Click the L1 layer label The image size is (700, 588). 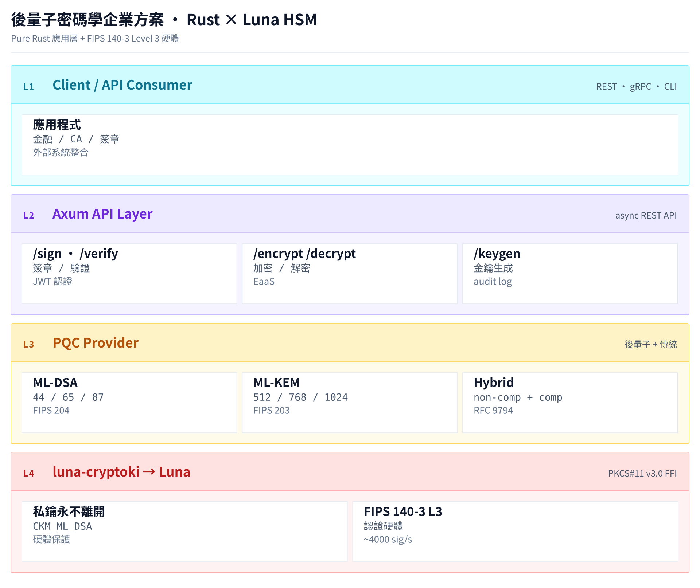click(28, 87)
